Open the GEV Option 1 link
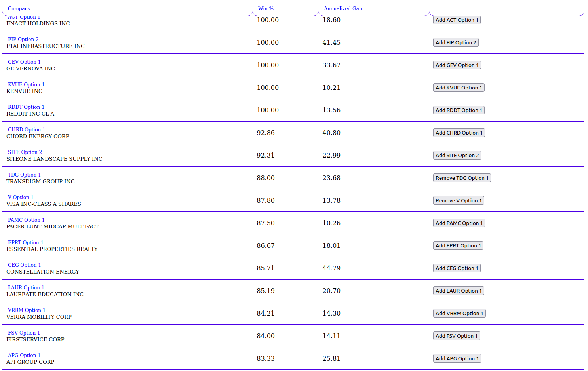Viewport: 588px width, 371px height. tap(24, 62)
